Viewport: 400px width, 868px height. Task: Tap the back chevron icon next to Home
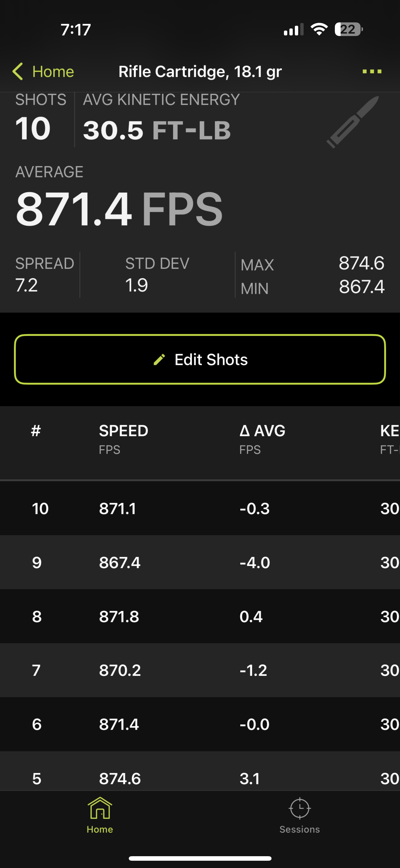point(18,71)
